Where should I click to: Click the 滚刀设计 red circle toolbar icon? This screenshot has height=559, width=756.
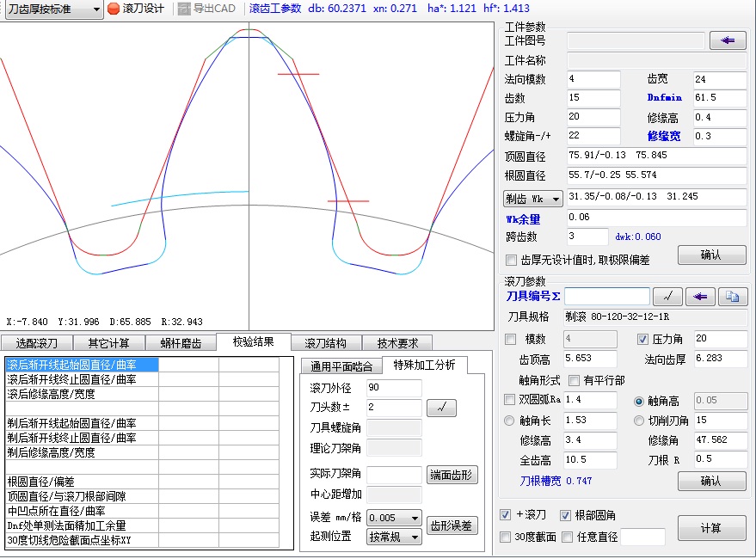(114, 9)
